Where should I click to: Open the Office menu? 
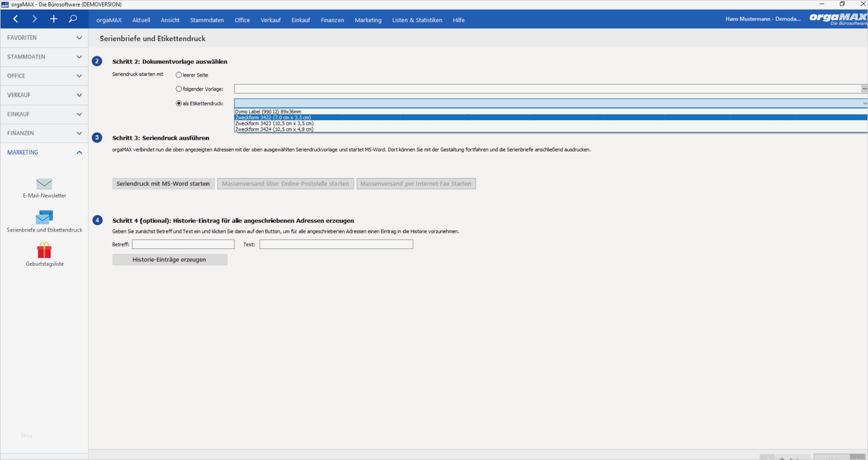point(242,20)
